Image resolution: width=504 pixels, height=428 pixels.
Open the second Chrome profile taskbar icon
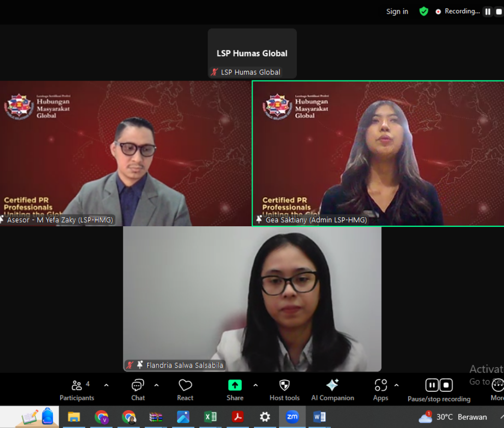coord(129,417)
